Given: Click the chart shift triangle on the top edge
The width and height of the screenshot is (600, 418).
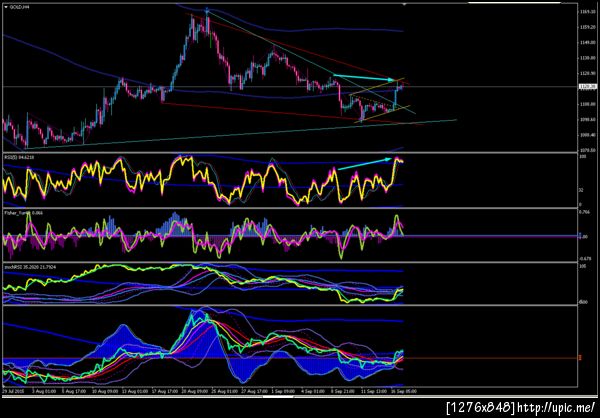Looking at the screenshot, I should click(404, 4).
